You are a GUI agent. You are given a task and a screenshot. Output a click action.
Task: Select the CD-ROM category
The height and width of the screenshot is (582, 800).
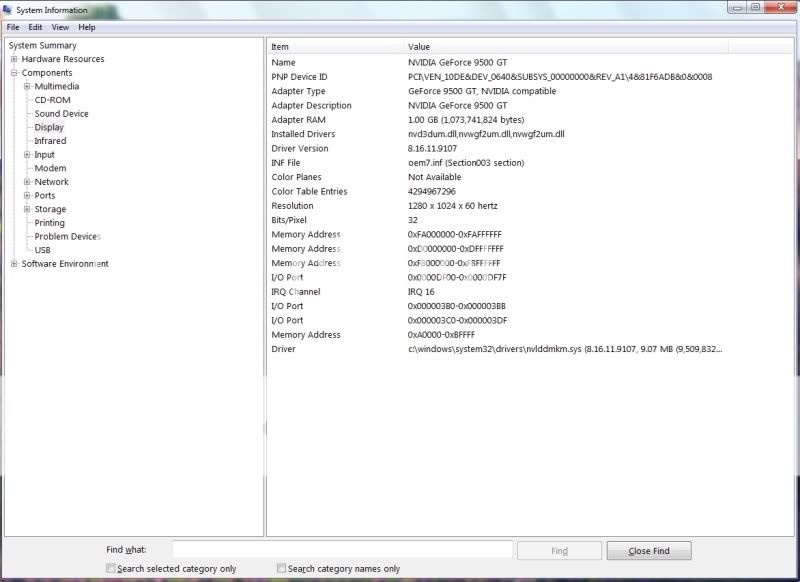tap(52, 100)
